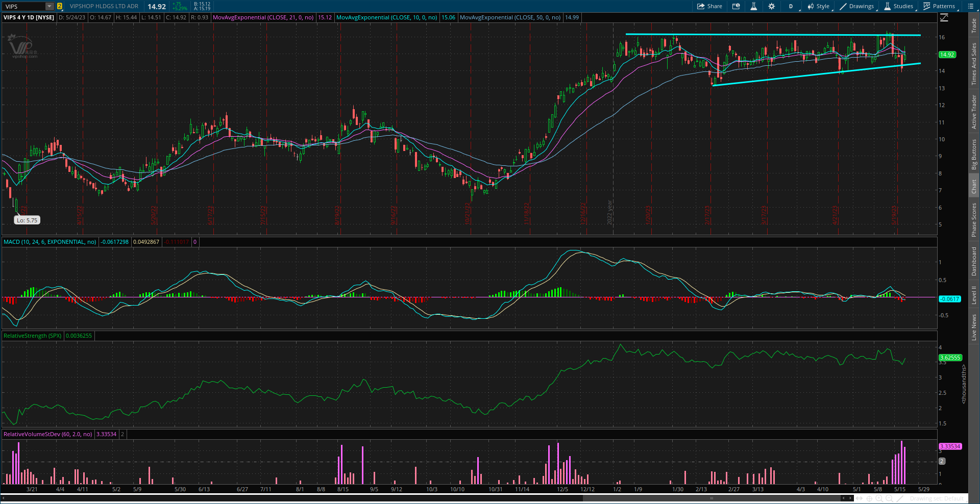
Task: Click the B: 15.12 bid value
Action: pyautogui.click(x=202, y=4)
